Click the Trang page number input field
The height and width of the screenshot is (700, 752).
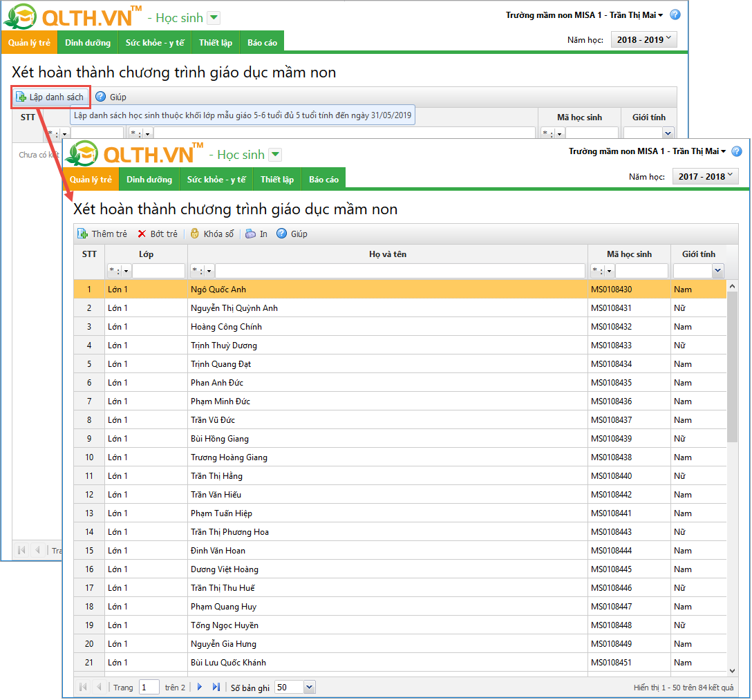[x=149, y=688]
